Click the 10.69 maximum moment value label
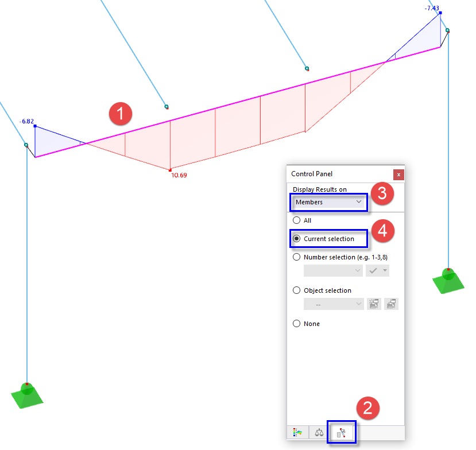 [x=179, y=175]
